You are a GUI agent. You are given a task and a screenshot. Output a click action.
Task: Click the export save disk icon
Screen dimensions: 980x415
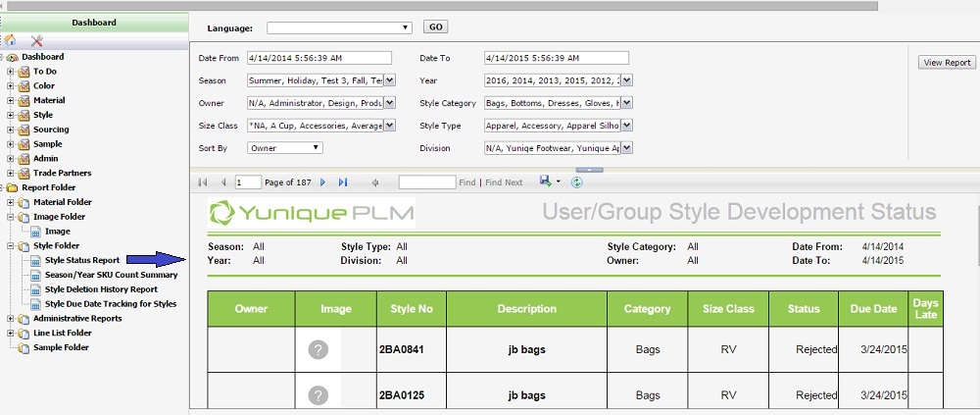[x=546, y=181]
